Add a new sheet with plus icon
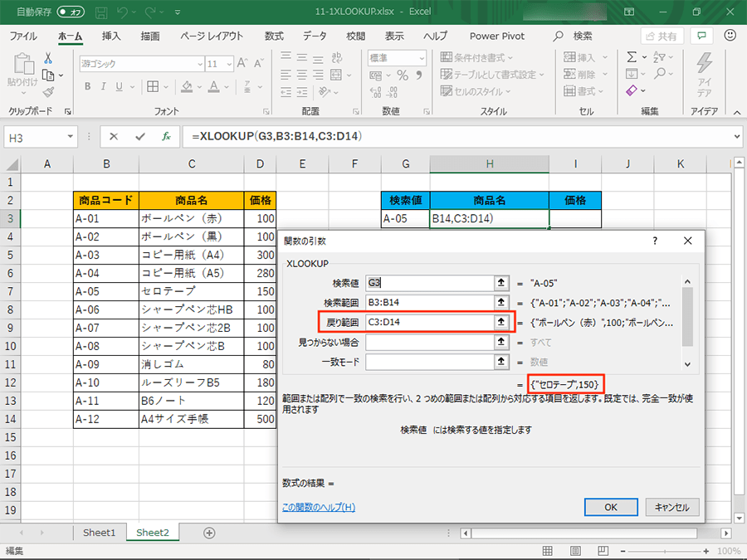The height and width of the screenshot is (560, 747). pyautogui.click(x=209, y=533)
